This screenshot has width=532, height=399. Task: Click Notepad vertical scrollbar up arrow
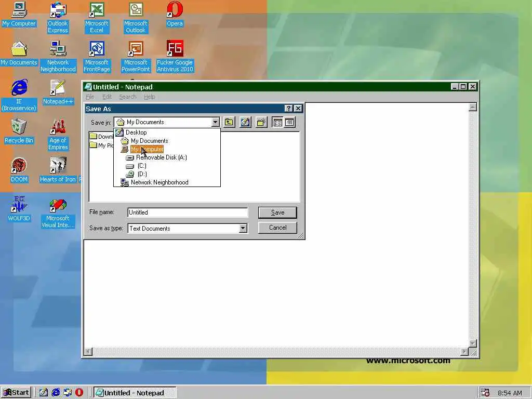(473, 107)
